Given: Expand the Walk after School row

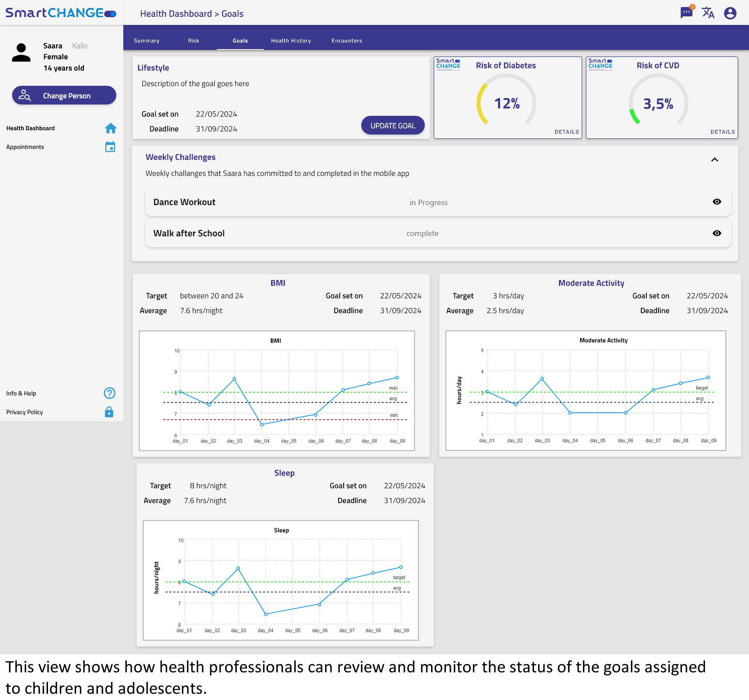Looking at the screenshot, I should [x=189, y=233].
